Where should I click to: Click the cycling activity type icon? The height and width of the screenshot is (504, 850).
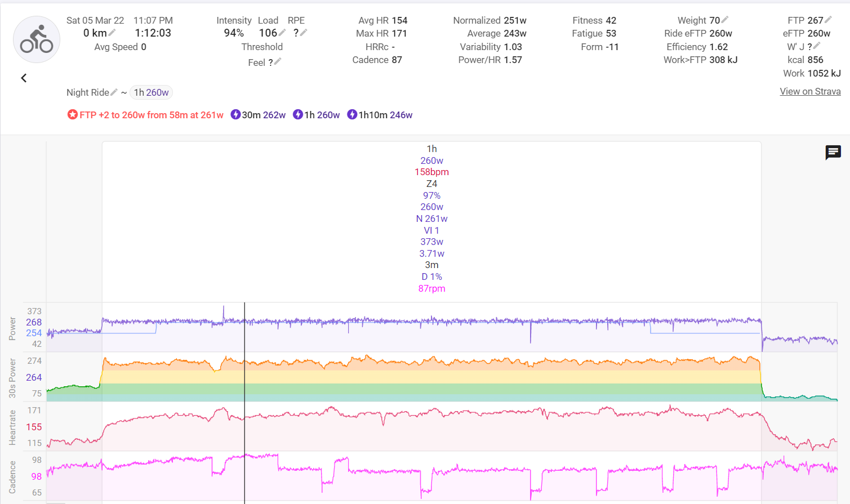[37, 39]
